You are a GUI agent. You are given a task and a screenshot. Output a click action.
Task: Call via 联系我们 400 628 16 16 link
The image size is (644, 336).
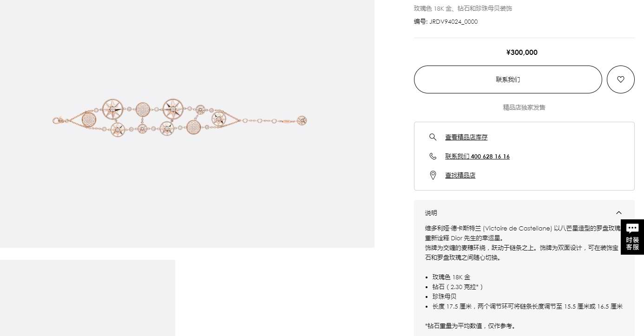(477, 157)
